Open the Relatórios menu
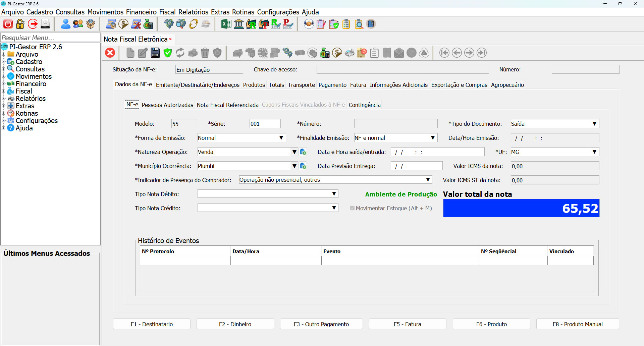Image resolution: width=644 pixels, height=346 pixels. coord(193,12)
